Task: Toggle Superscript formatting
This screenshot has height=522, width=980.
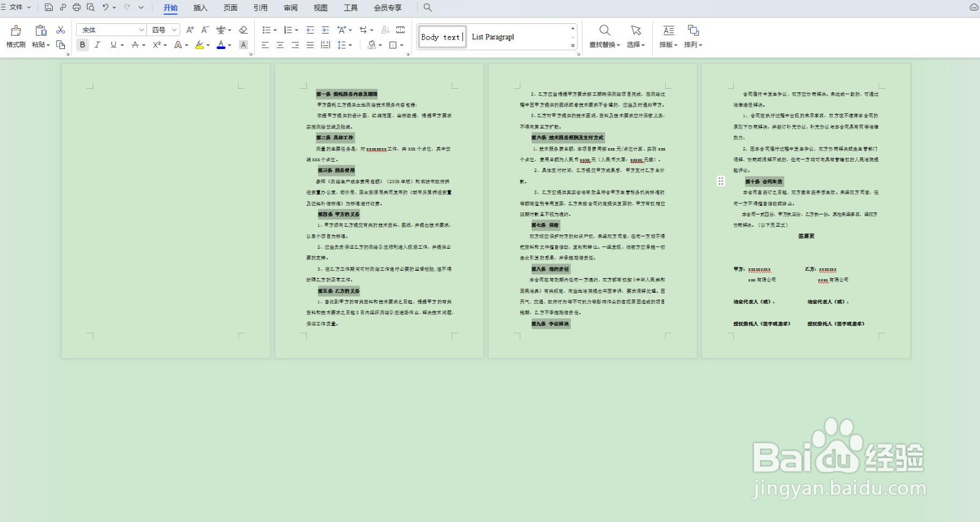Action: 157,45
